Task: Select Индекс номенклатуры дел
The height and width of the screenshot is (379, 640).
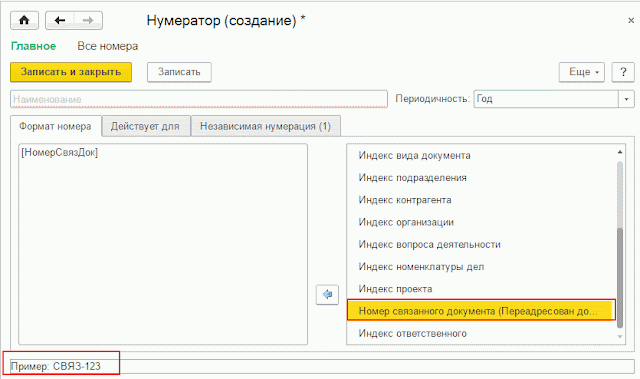Action: 421,267
